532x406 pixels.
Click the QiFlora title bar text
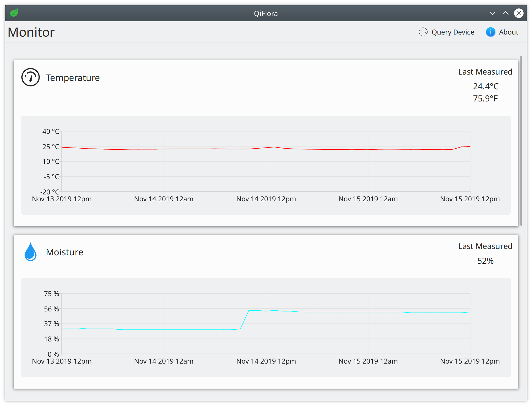point(266,13)
